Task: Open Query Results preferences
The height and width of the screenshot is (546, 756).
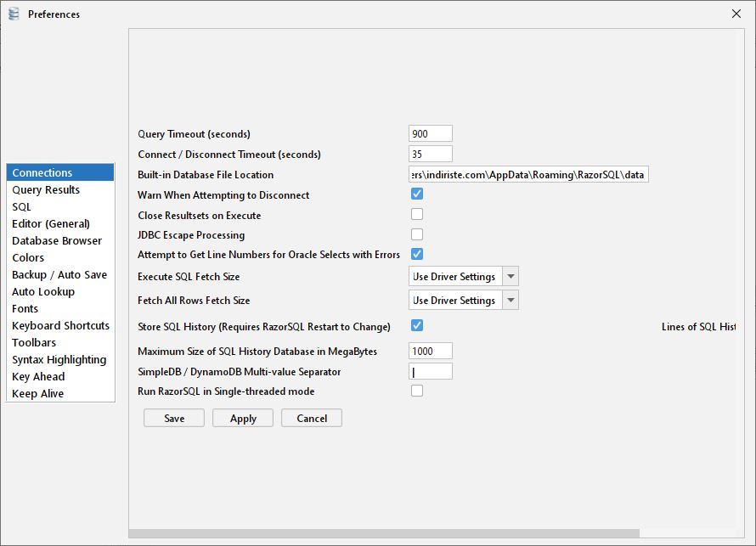Action: point(60,190)
